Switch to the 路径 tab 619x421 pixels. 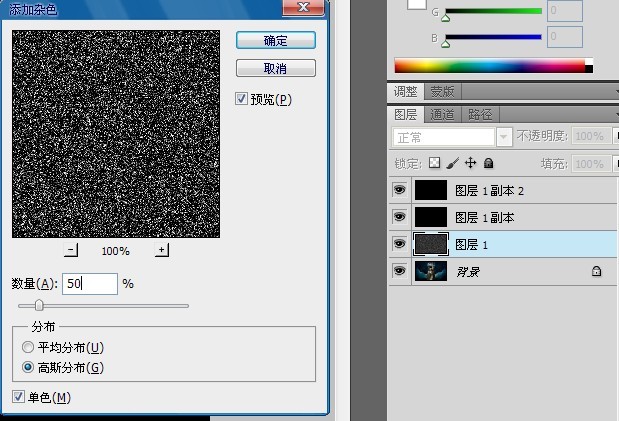point(480,115)
